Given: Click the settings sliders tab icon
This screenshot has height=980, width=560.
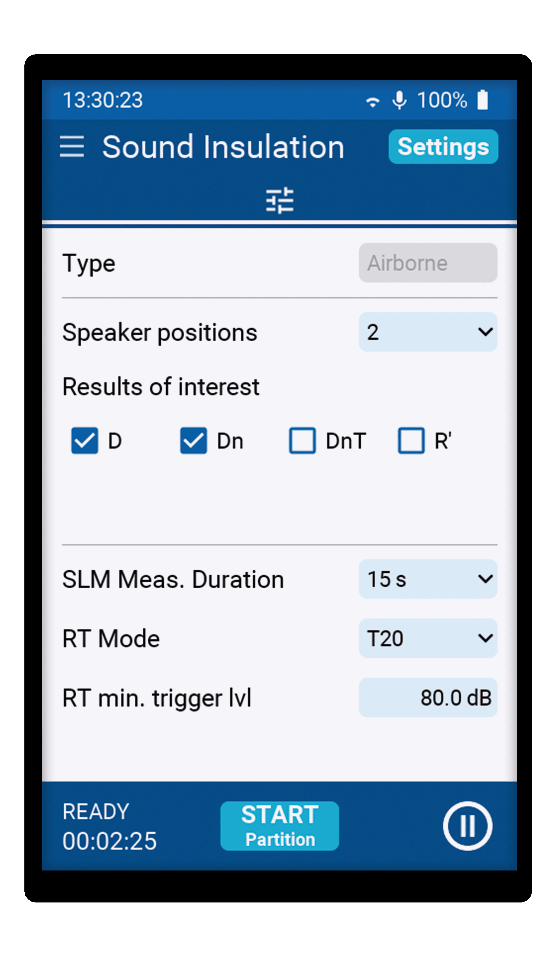Looking at the screenshot, I should coord(280,200).
